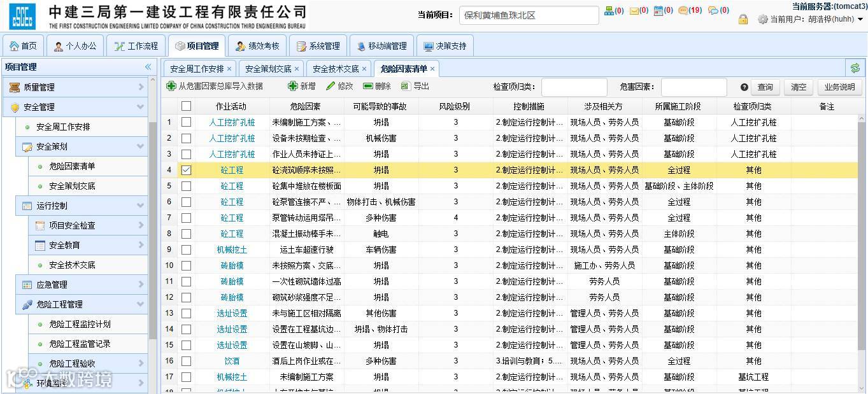
Task: Collapse the 危险工程管理 arrow
Action: pyautogui.click(x=141, y=304)
